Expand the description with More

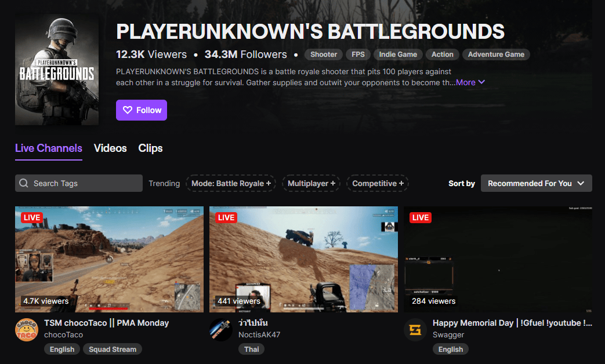pyautogui.click(x=470, y=82)
